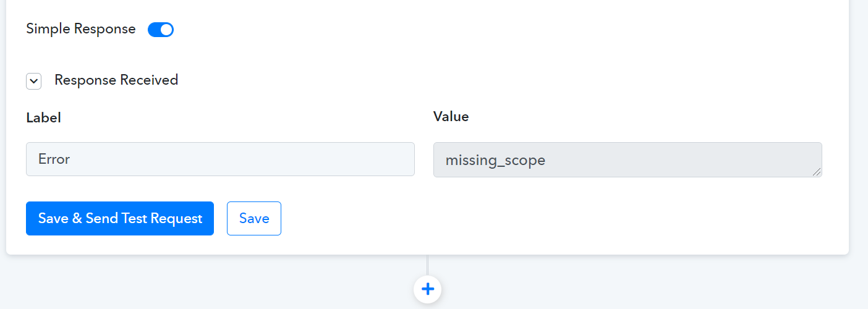Grab the Value textarea resize handle
Screen dimensions: 868x309
click(x=817, y=172)
